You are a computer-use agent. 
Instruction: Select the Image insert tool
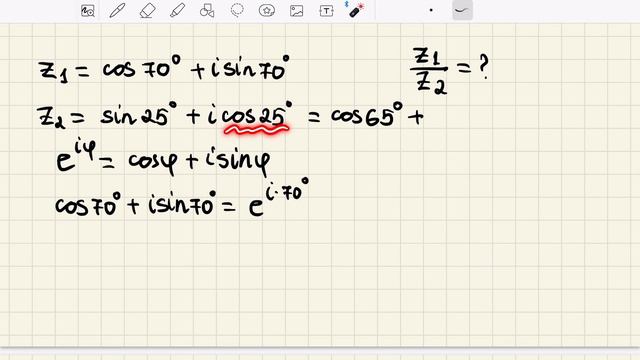[296, 11]
